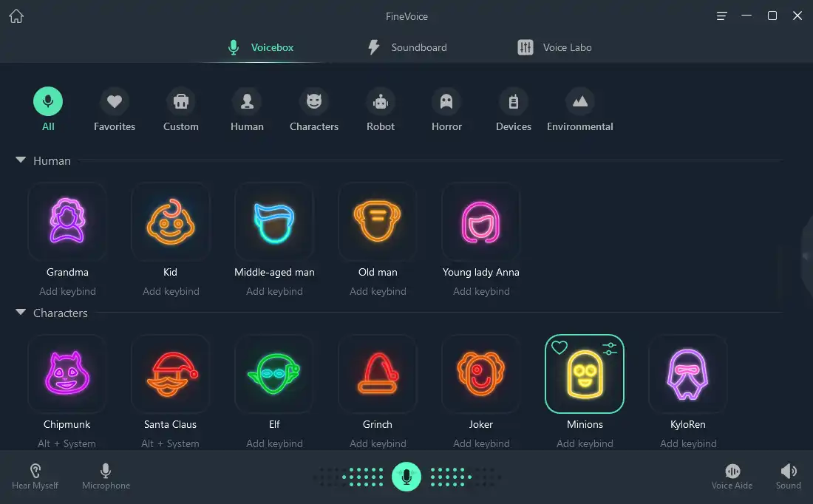Screen dimensions: 813x504
Task: Select the Minions voice tile
Action: click(585, 374)
